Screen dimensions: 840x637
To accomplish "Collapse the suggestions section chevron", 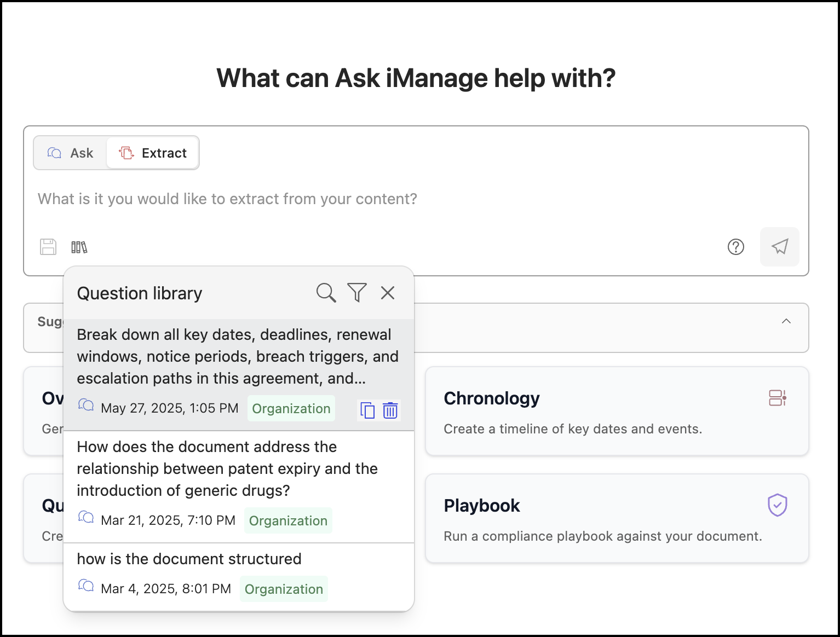I will point(786,321).
